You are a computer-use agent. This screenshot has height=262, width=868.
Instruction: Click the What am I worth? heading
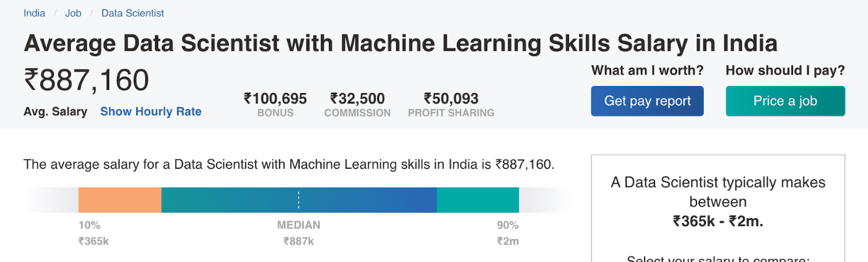click(647, 71)
